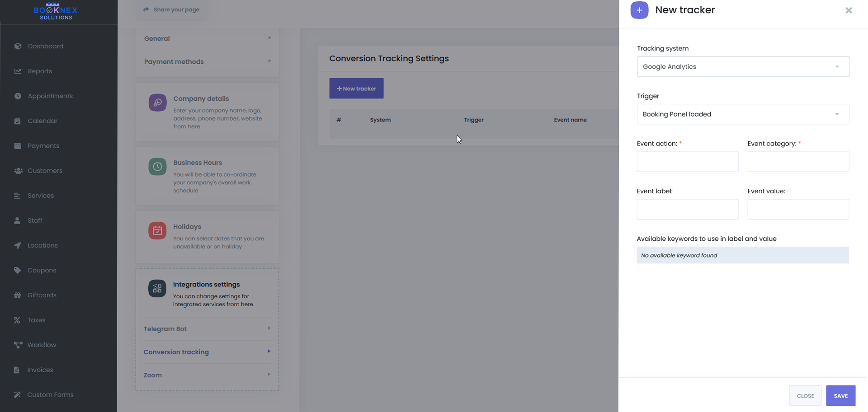The height and width of the screenshot is (412, 868).
Task: Select the Workflow sidebar icon
Action: (17, 345)
